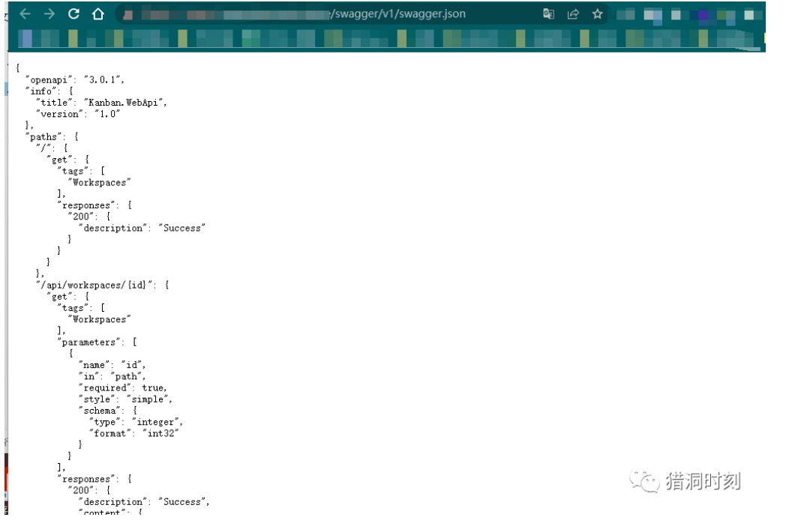Image resolution: width=792 pixels, height=532 pixels.
Task: Bookmark this page with the star
Action: (597, 14)
